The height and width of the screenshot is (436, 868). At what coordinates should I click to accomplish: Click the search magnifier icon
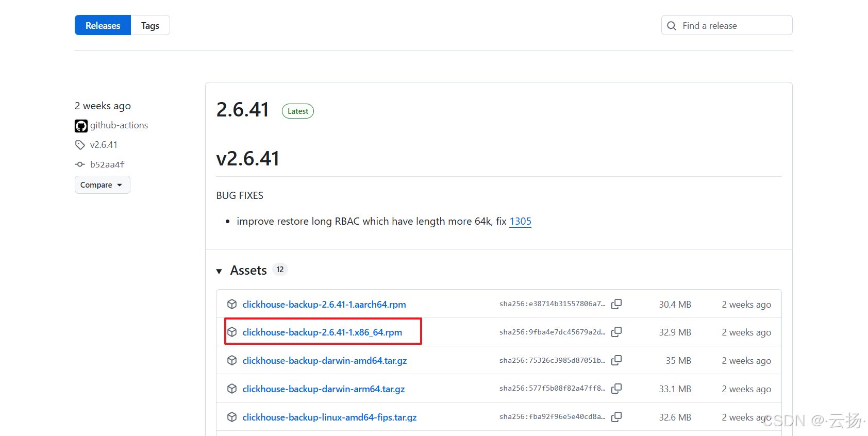point(672,26)
